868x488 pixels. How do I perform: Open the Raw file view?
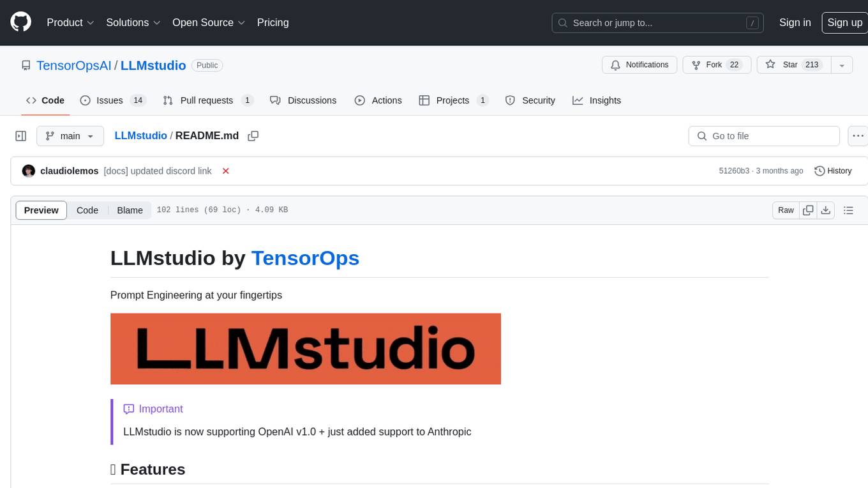click(x=786, y=210)
